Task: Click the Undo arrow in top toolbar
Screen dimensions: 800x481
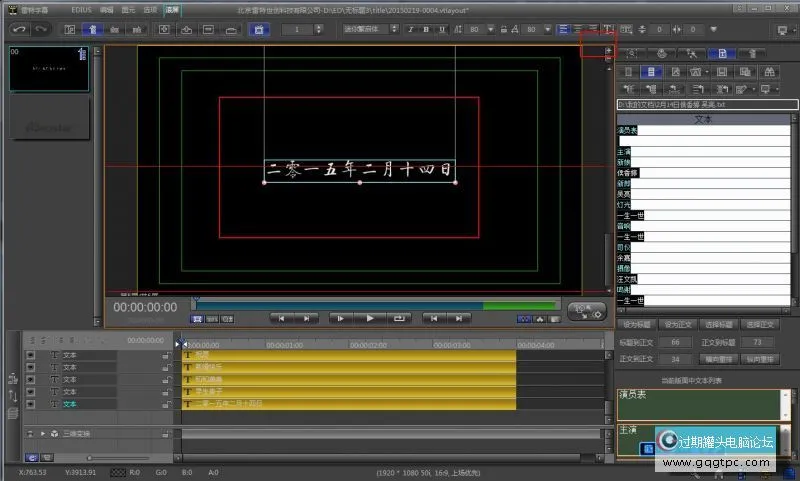Action: click(18, 29)
